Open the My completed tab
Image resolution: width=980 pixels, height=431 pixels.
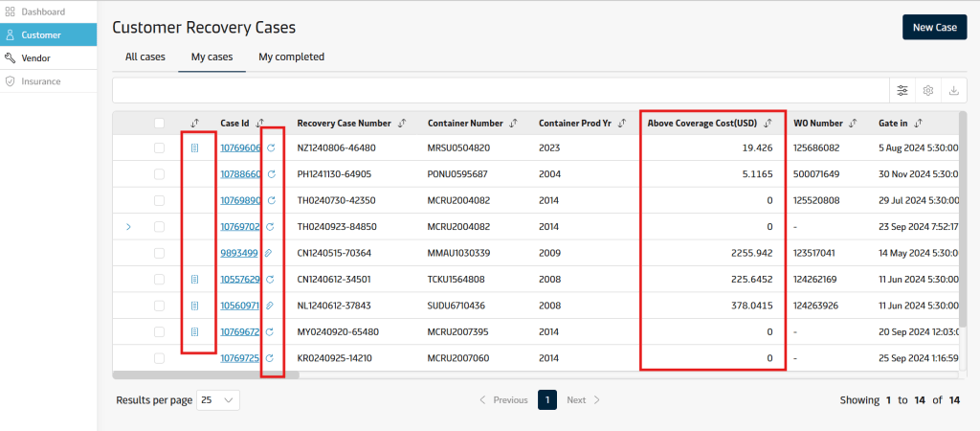(x=291, y=57)
